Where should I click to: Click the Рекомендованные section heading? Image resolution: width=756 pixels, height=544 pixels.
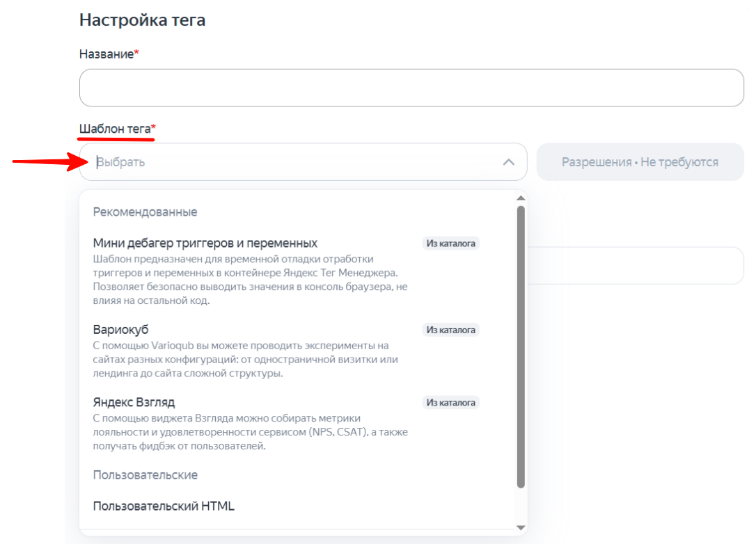click(x=145, y=212)
